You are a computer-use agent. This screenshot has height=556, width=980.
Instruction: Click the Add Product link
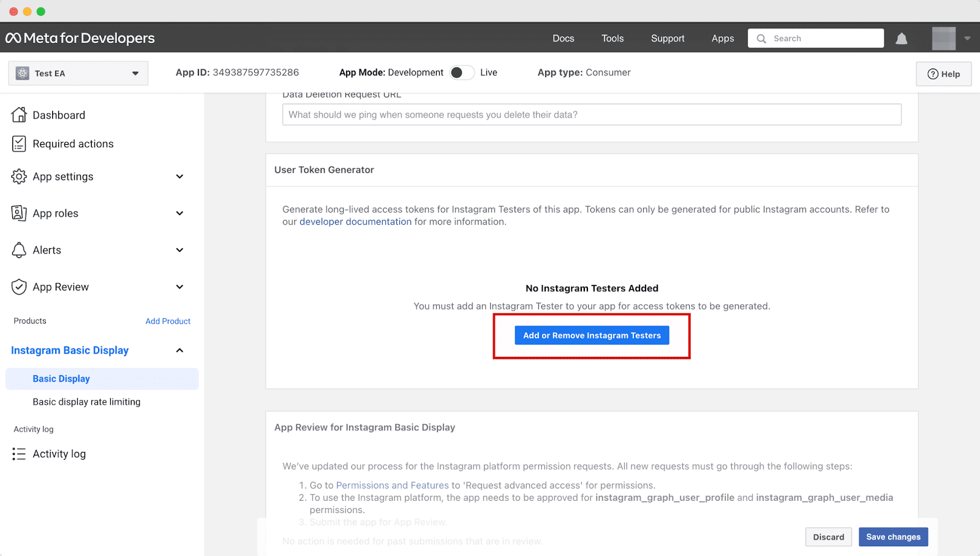(x=168, y=321)
